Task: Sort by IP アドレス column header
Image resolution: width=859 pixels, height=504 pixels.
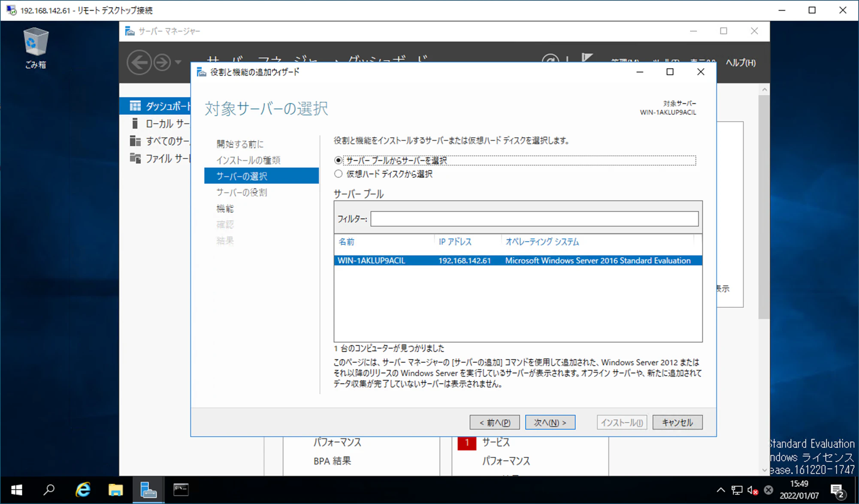Action: (455, 242)
